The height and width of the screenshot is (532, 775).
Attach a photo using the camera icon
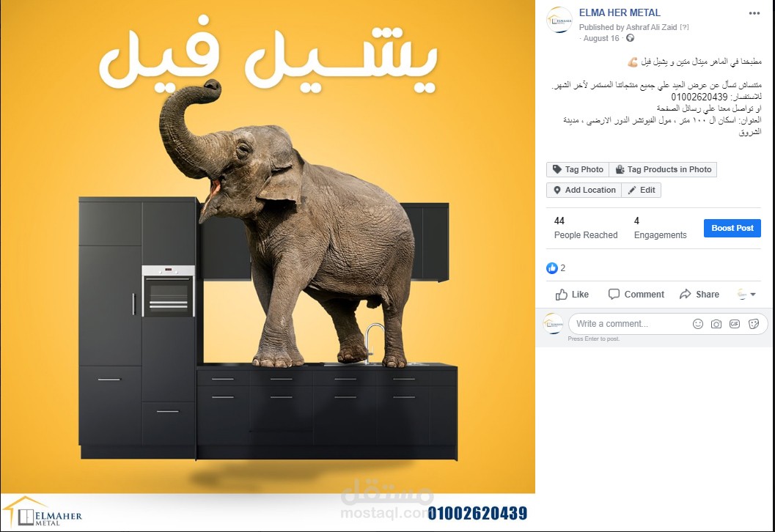pyautogui.click(x=716, y=324)
